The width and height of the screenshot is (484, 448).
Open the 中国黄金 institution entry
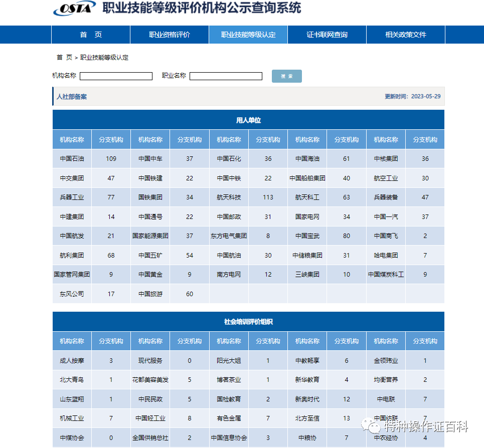[x=150, y=275]
